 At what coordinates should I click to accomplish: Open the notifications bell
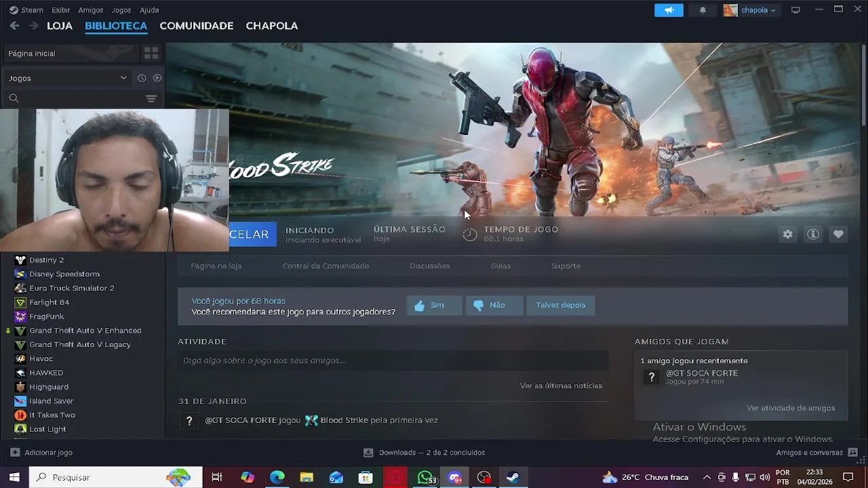point(703,10)
